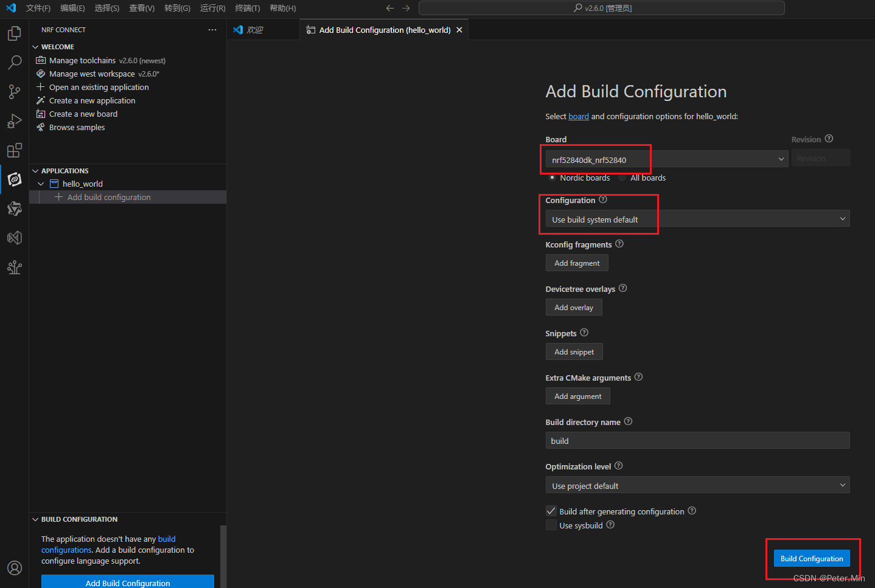Show help for Snippets
The image size is (875, 588).
(x=584, y=333)
